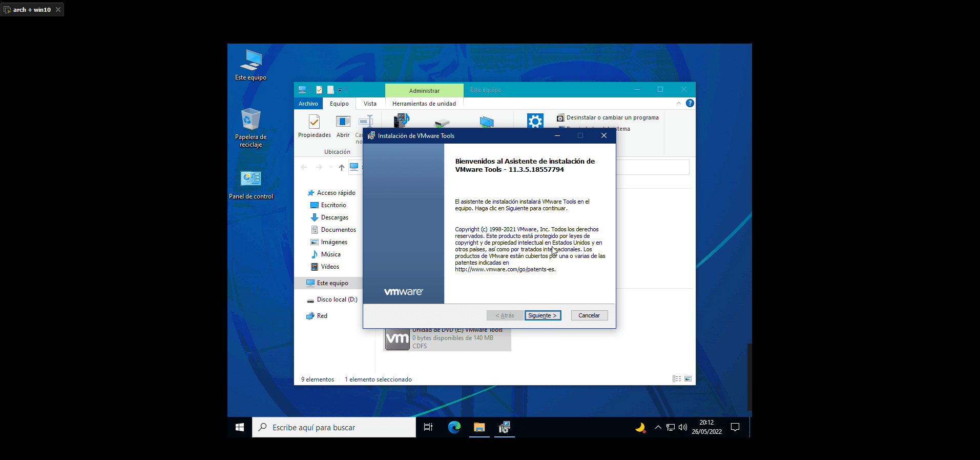Go up one folder level arrow
The height and width of the screenshot is (460, 980).
[x=342, y=167]
